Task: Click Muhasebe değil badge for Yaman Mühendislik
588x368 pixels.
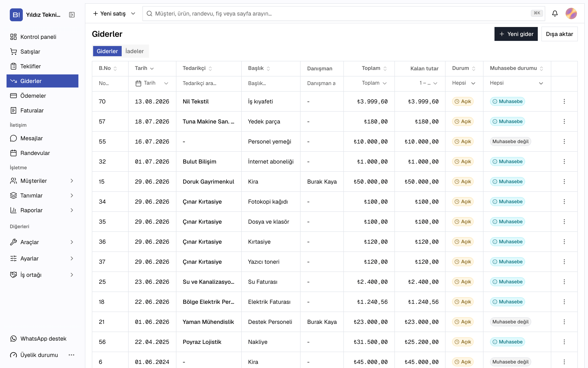Action: [x=510, y=322]
